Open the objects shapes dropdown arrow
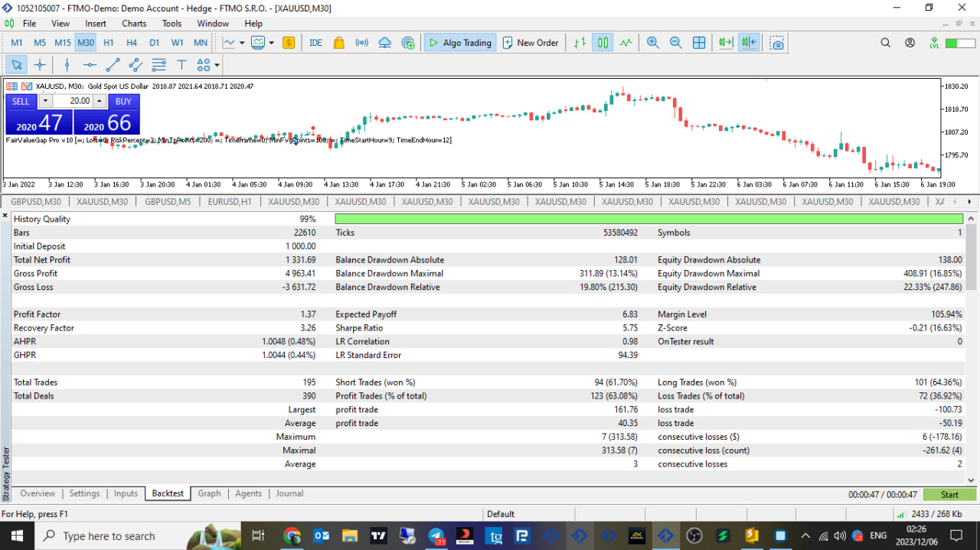This screenshot has width=980, height=550. pyautogui.click(x=217, y=65)
